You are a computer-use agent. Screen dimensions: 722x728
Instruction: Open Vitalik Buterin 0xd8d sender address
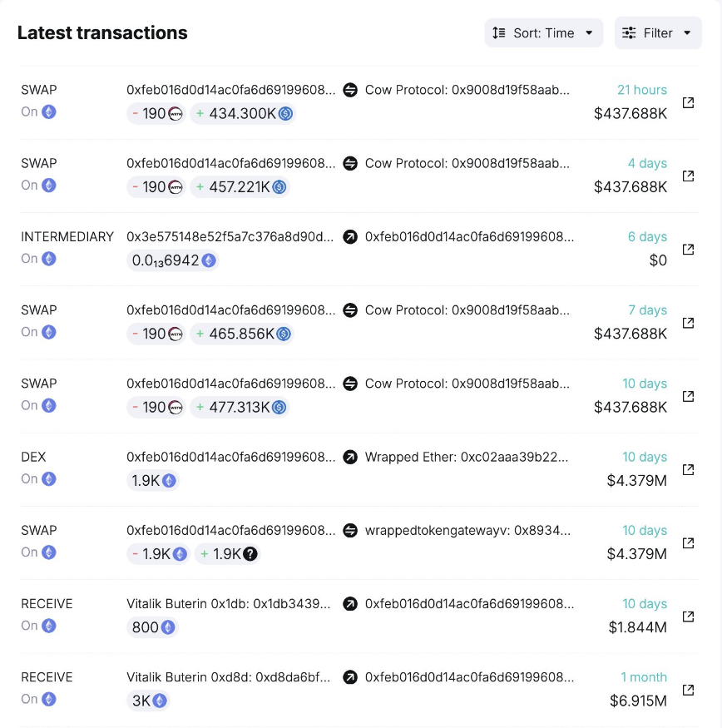tap(229, 677)
